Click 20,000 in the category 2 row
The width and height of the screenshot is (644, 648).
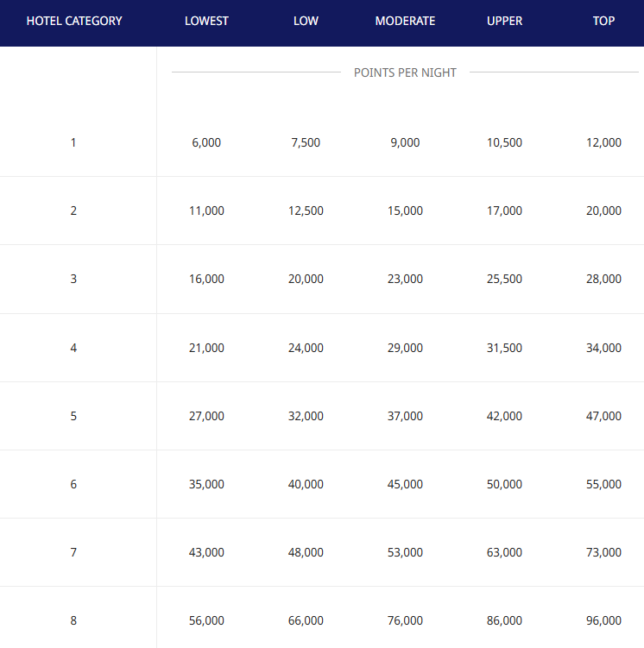[x=603, y=211]
